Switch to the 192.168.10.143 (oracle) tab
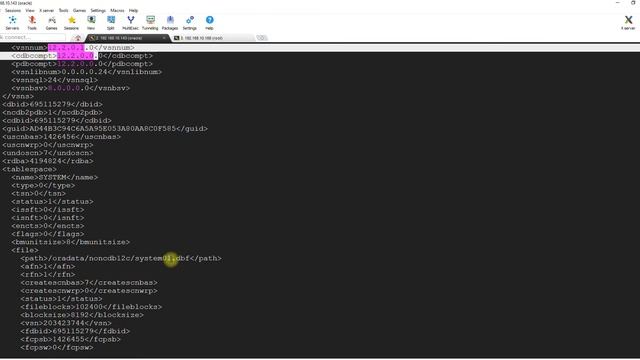 [127, 38]
